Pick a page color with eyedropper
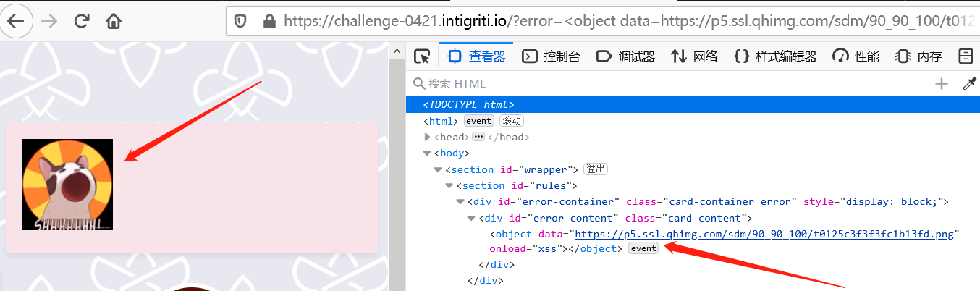This screenshot has width=980, height=291. click(x=969, y=84)
